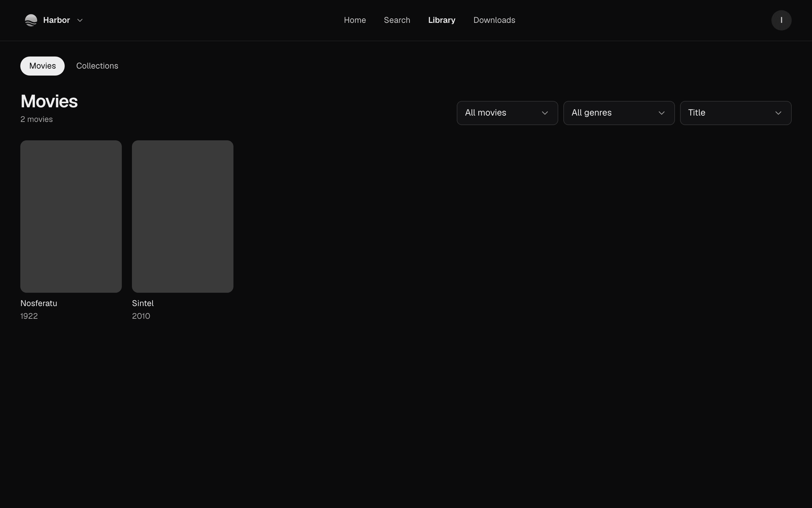Click the 2 movies count text
This screenshot has height=508, width=812.
[x=36, y=119]
